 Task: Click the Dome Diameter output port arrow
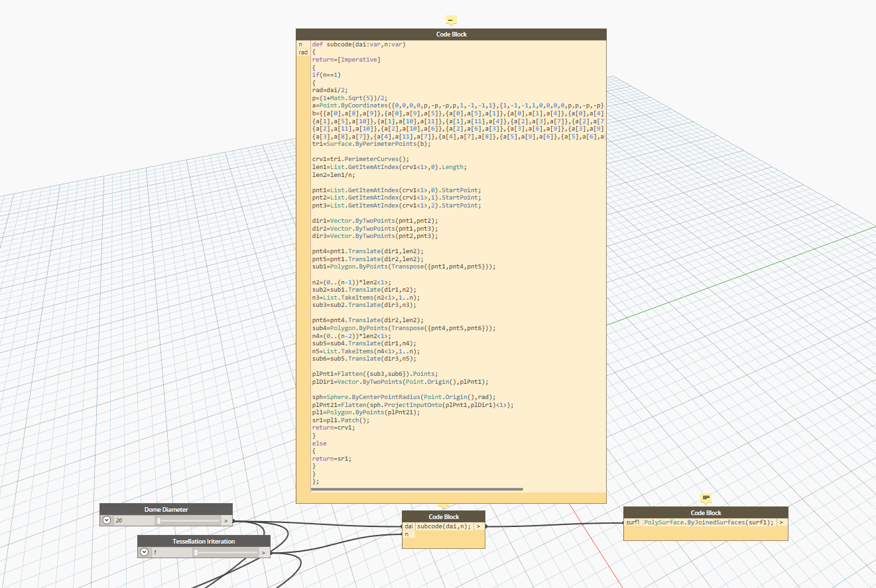pos(226,521)
